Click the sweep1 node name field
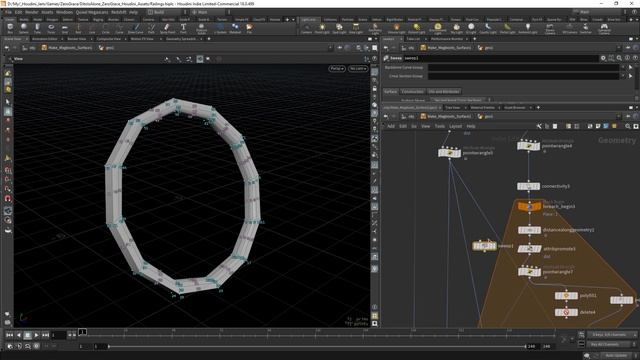 pos(500,58)
